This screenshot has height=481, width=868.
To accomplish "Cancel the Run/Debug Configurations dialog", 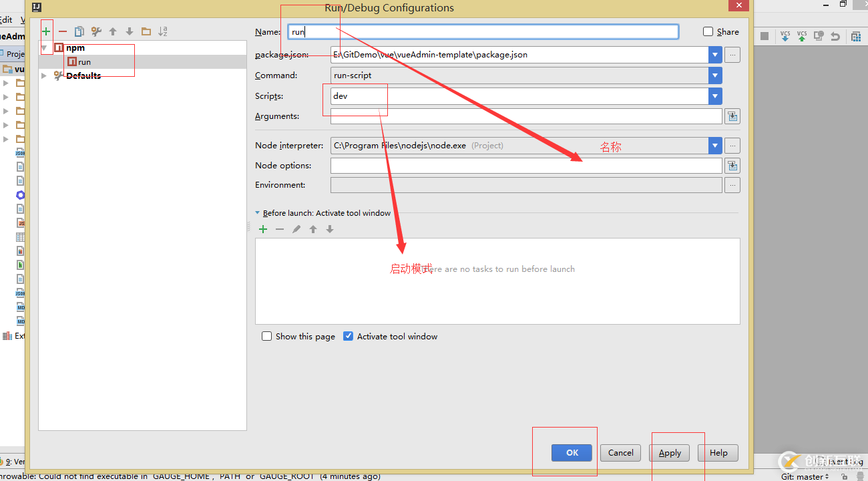I will [x=620, y=452].
